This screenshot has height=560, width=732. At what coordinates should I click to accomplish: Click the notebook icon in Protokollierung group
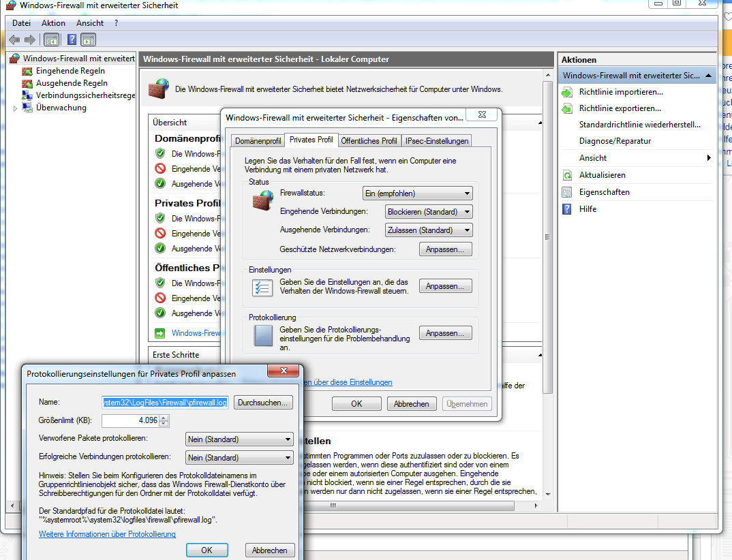[x=263, y=336]
